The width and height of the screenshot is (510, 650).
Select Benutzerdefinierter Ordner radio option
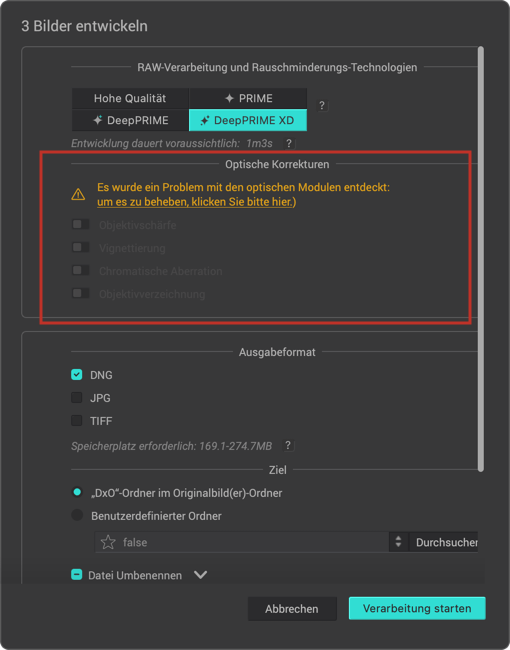coord(77,515)
